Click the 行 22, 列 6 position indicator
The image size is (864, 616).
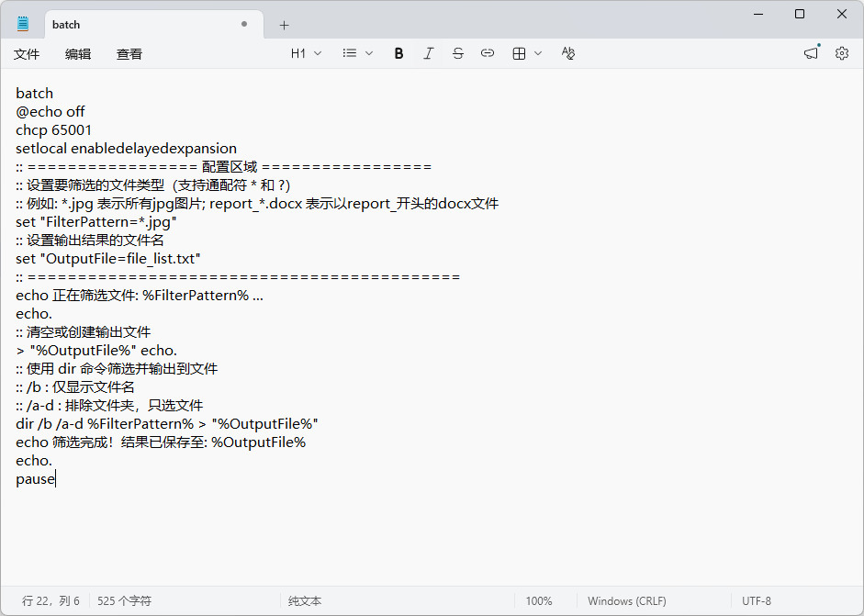point(50,600)
